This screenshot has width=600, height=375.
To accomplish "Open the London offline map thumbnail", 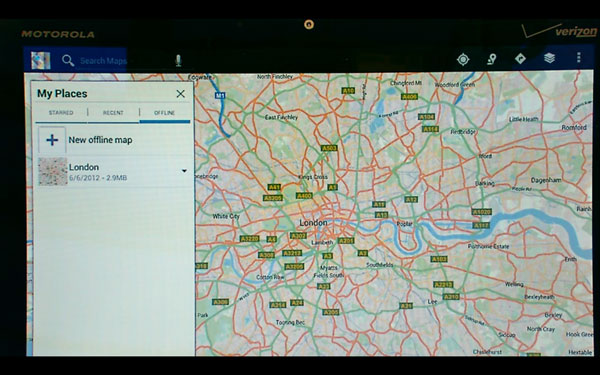I will [53, 172].
